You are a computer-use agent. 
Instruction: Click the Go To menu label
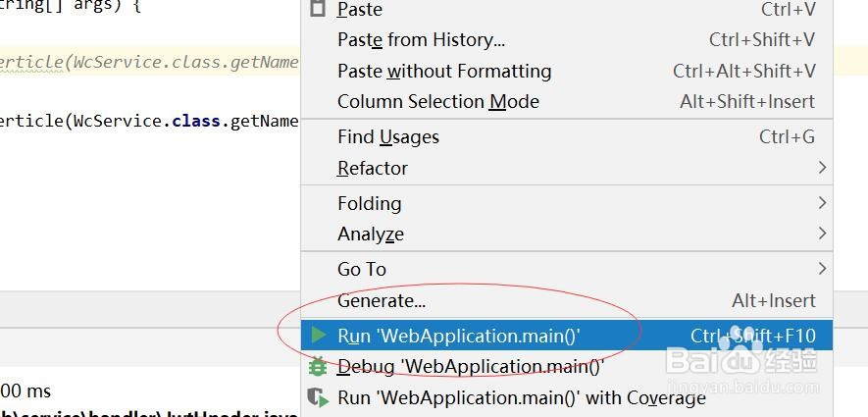361,270
